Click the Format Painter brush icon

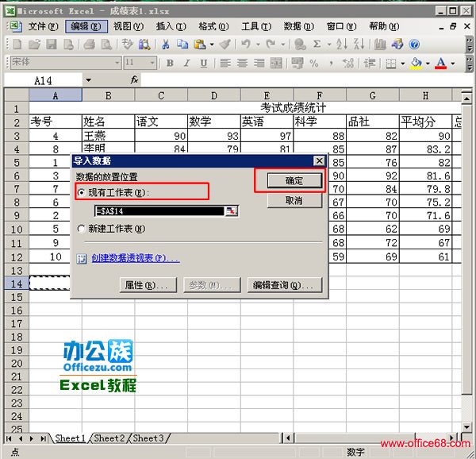(225, 44)
